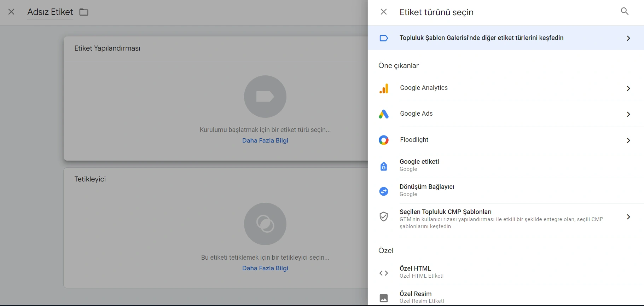Screen dimensions: 644x306
Task: Choose Özel HTML tag type
Action: (x=506, y=272)
